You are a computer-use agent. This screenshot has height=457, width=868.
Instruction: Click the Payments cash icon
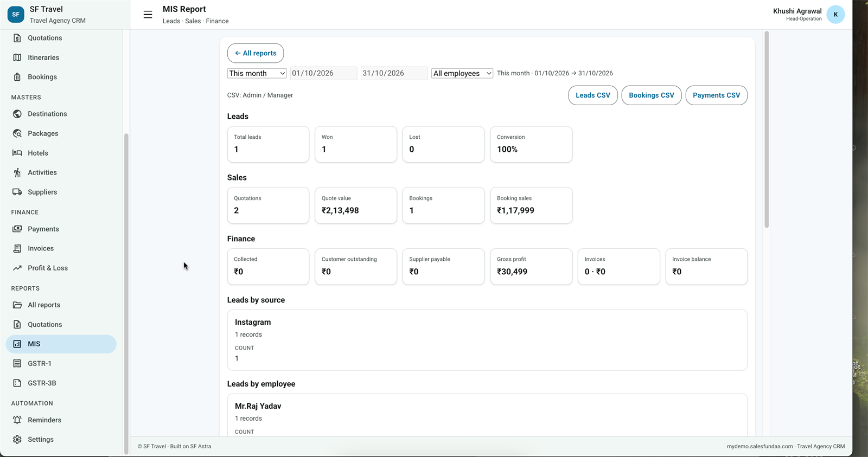[17, 229]
